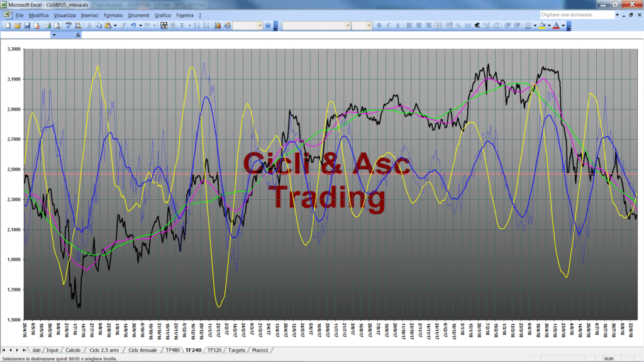
Task: Click the AutoSum sigma icon
Action: tap(182, 25)
